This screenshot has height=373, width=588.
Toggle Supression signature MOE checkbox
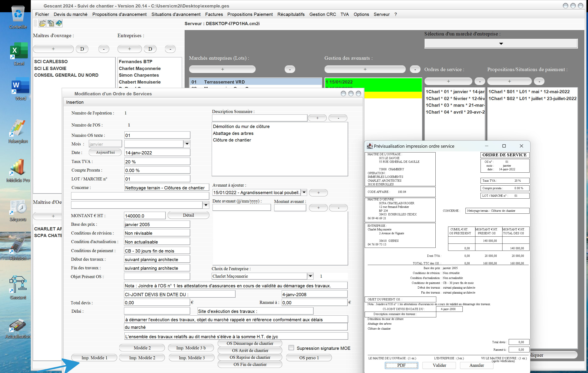(291, 348)
